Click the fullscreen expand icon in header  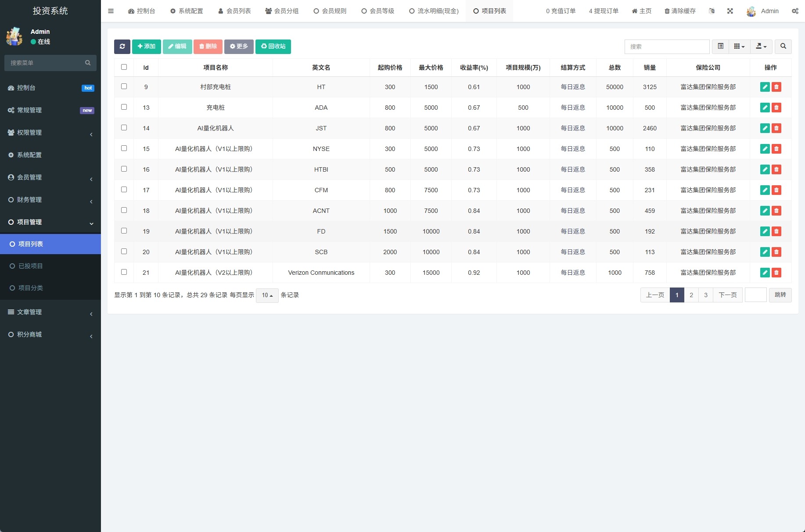730,11
